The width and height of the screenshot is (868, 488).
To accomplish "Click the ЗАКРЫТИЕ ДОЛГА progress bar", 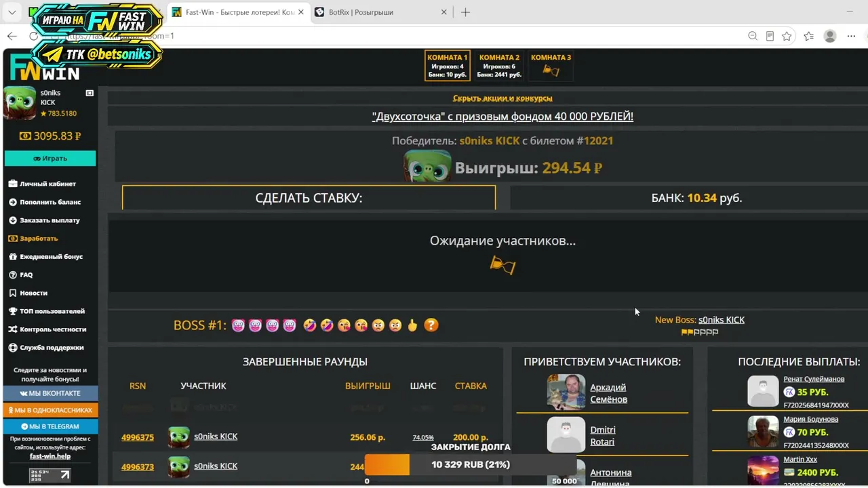I will [471, 465].
